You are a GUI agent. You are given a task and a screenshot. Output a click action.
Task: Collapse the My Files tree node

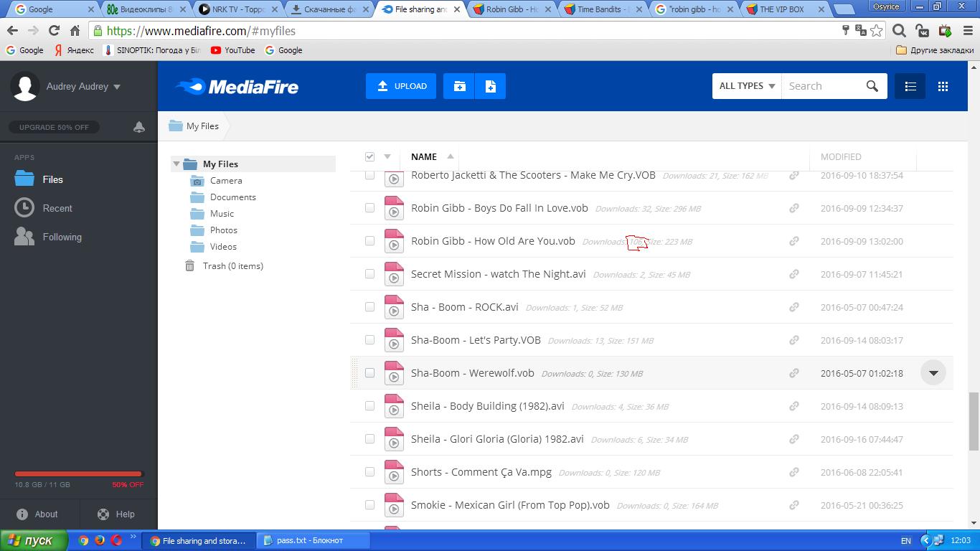(176, 164)
